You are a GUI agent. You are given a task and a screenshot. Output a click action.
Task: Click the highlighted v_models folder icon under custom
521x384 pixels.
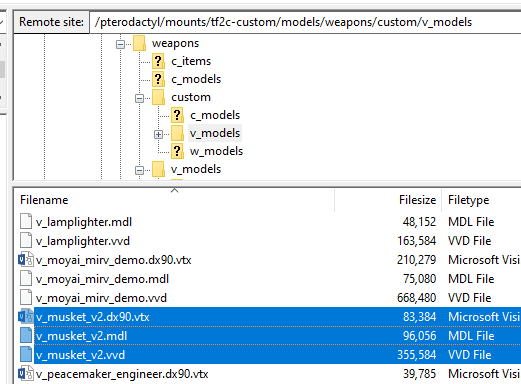click(x=177, y=133)
